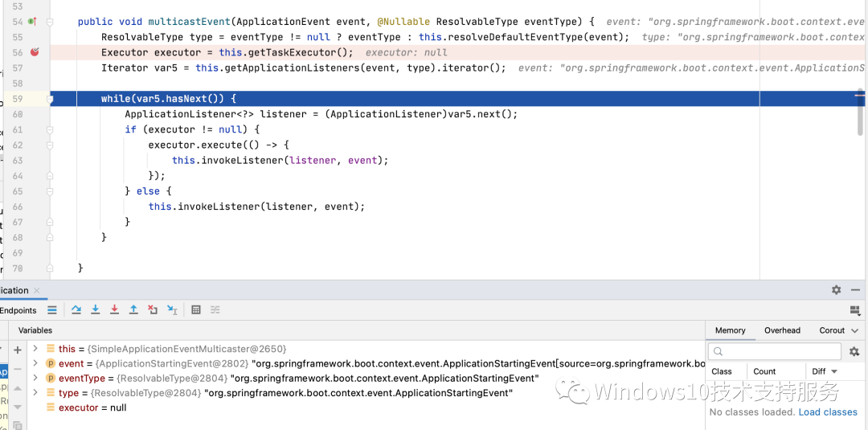The height and width of the screenshot is (430, 868).
Task: Collapse the lambda fold on line 62
Action: point(50,145)
